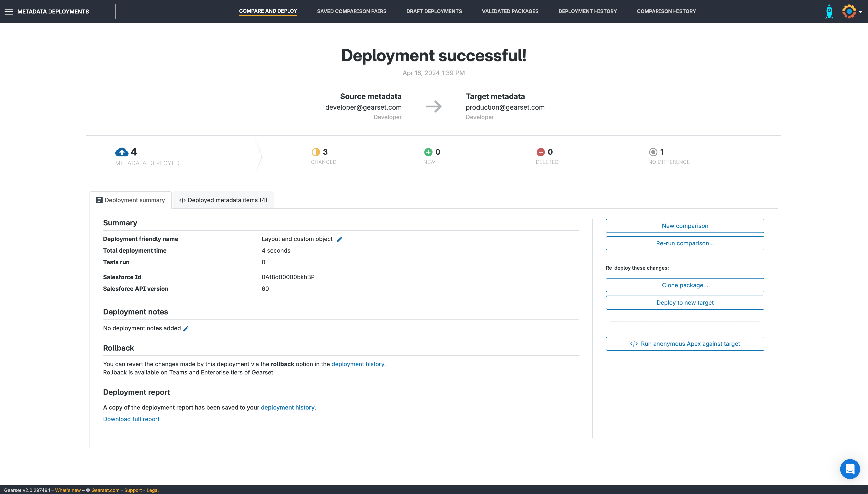Open the gear account menu dropdown

(x=852, y=12)
